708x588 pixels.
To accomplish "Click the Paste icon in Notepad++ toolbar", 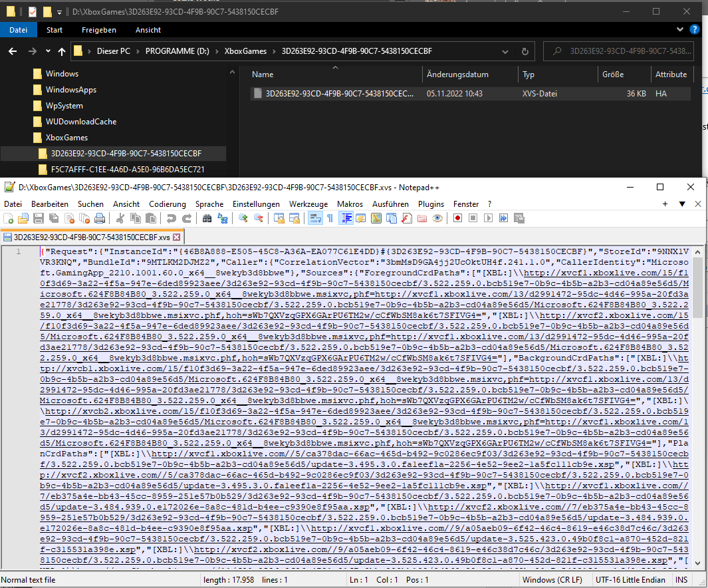I will (x=150, y=219).
